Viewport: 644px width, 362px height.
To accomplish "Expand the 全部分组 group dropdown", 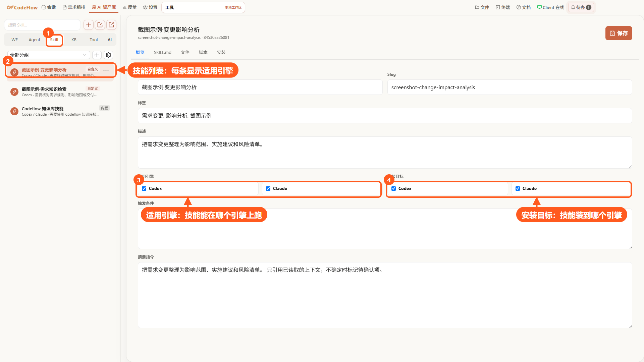I will pyautogui.click(x=49, y=55).
